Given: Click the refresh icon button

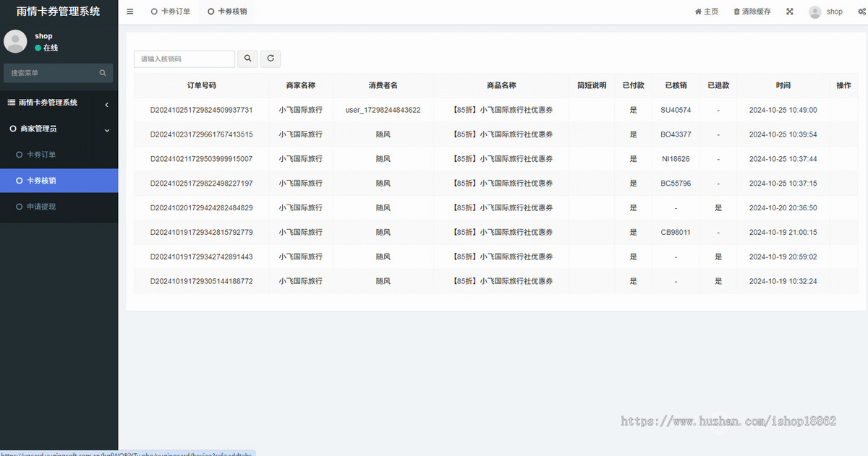Looking at the screenshot, I should [271, 59].
